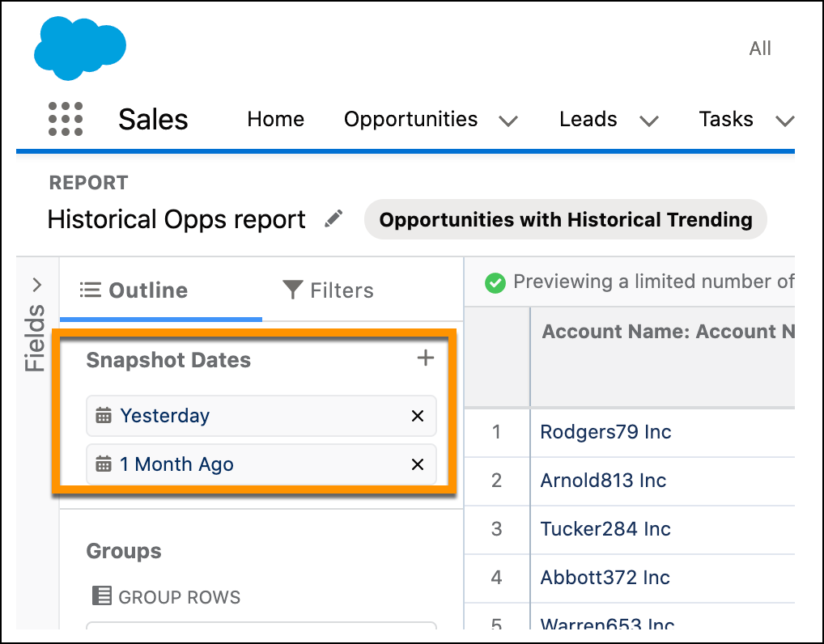Switch to the Filters tab
This screenshot has width=824, height=644.
(329, 290)
